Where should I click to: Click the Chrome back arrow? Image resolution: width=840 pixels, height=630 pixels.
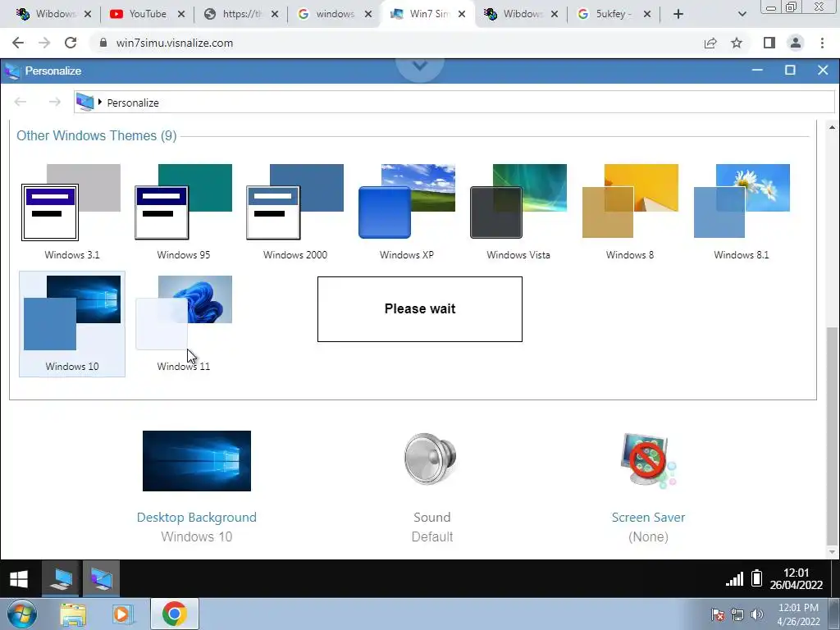(18, 43)
